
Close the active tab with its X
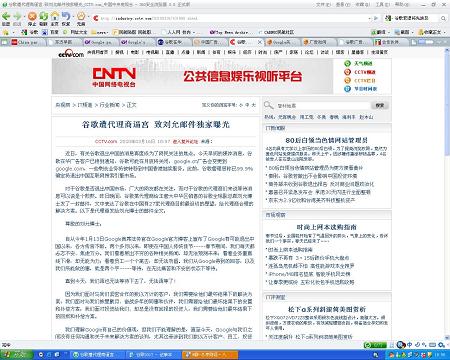[260, 42]
